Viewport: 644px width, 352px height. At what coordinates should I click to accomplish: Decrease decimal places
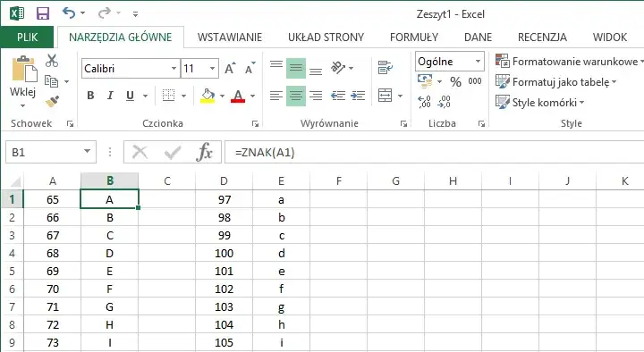444,101
